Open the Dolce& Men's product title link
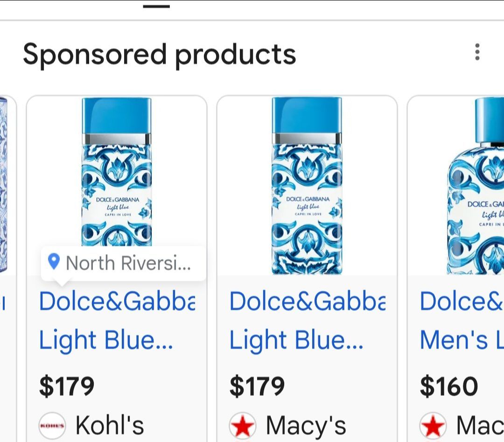This screenshot has width=504, height=442. click(462, 320)
